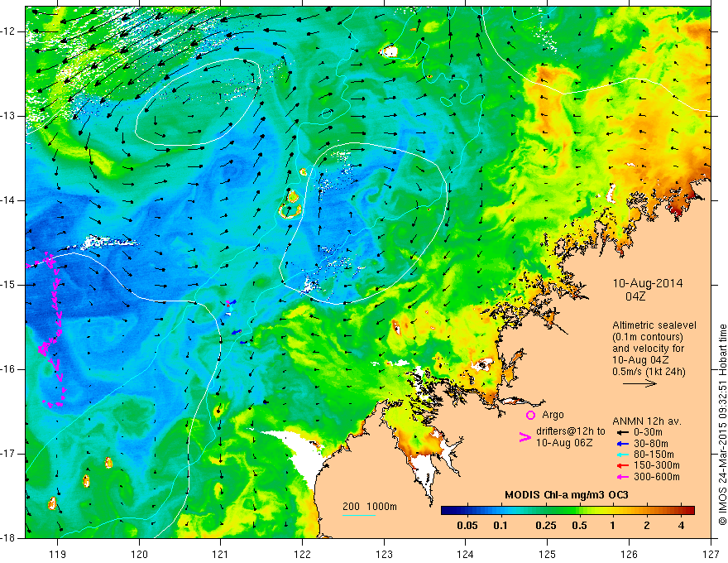Click the '4' color bar tick label
The width and height of the screenshot is (728, 563).
(x=681, y=526)
